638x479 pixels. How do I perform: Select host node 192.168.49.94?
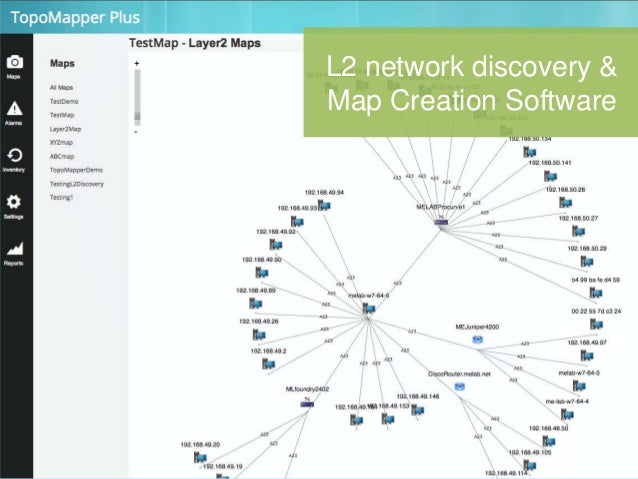coord(324,206)
